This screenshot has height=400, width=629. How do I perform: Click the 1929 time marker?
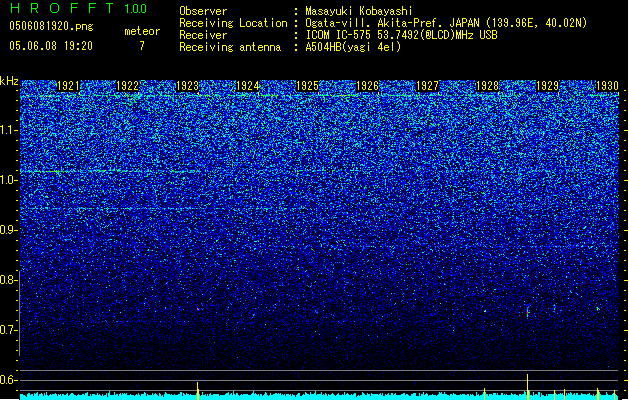(x=547, y=86)
